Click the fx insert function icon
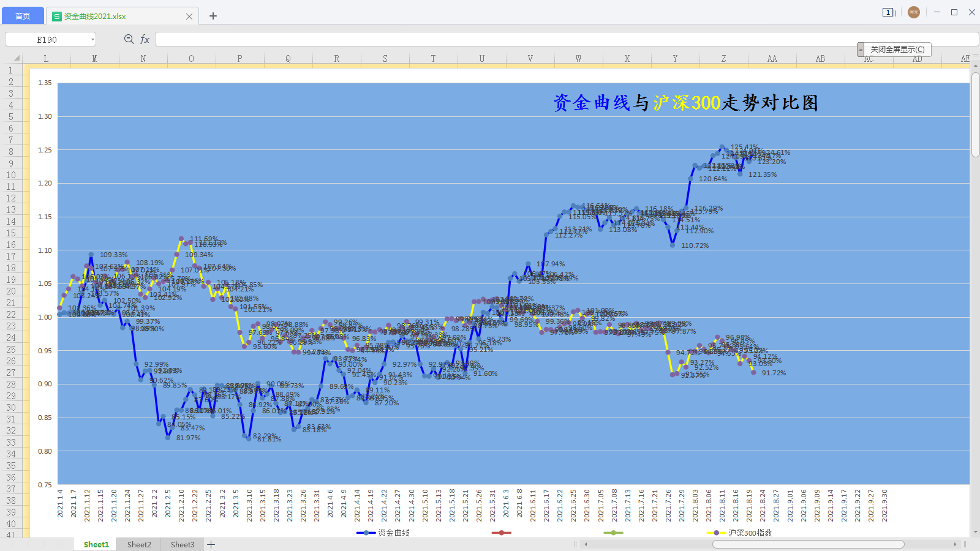This screenshot has height=551, width=980. 145,39
